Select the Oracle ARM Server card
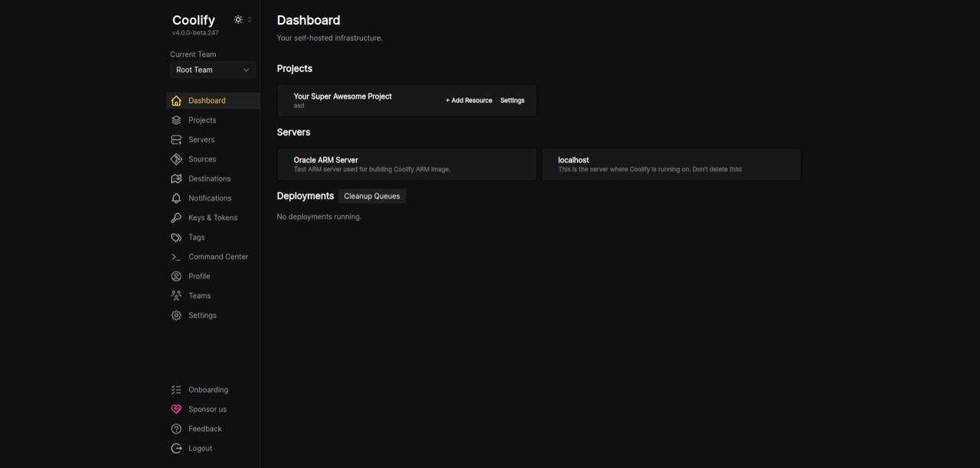980x468 pixels. (407, 164)
